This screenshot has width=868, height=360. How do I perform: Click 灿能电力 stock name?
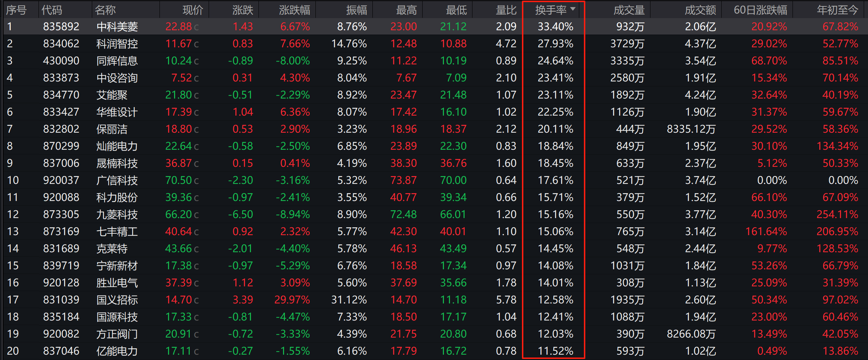117,146
